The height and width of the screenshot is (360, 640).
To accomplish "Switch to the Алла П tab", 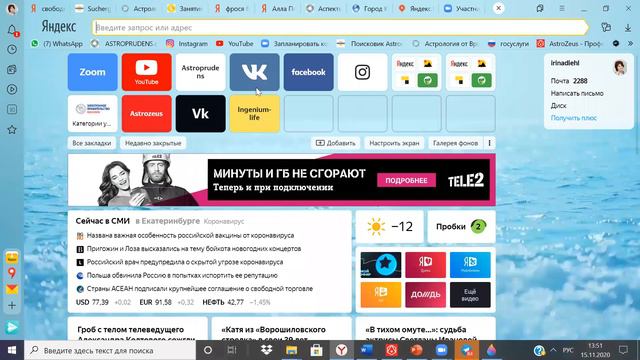I will pyautogui.click(x=278, y=8).
